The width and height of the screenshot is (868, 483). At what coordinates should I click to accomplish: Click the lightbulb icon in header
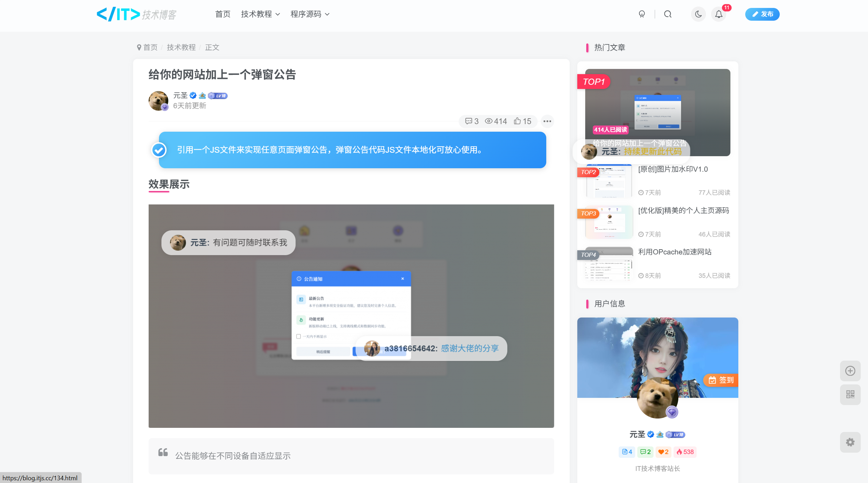(x=642, y=14)
